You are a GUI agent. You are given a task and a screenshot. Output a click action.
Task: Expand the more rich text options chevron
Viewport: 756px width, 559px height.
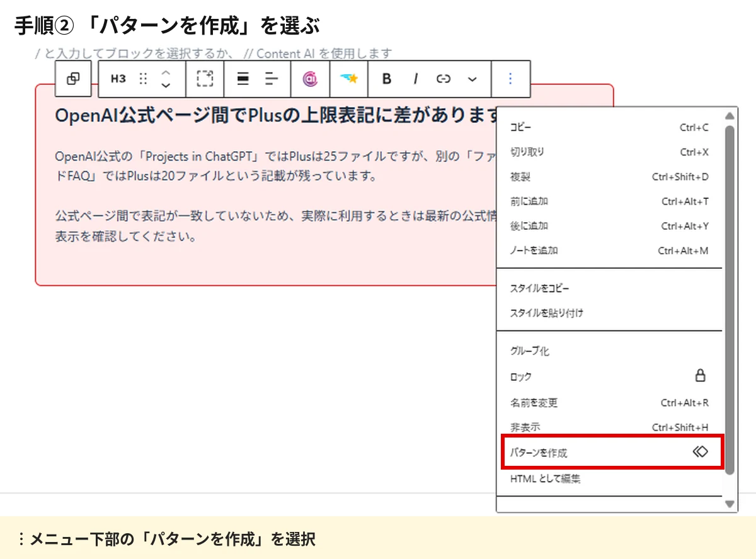pyautogui.click(x=472, y=79)
